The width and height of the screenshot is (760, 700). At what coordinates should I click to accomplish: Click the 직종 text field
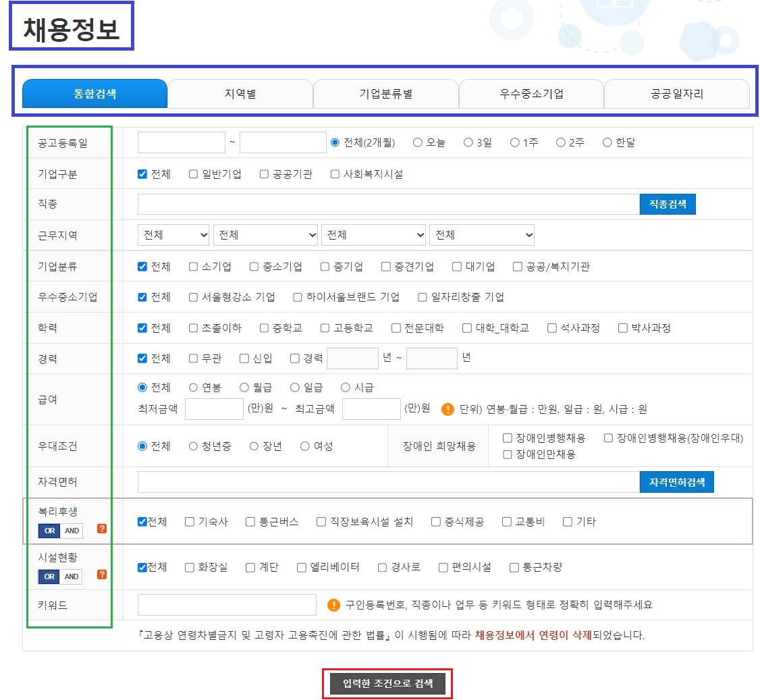389,204
